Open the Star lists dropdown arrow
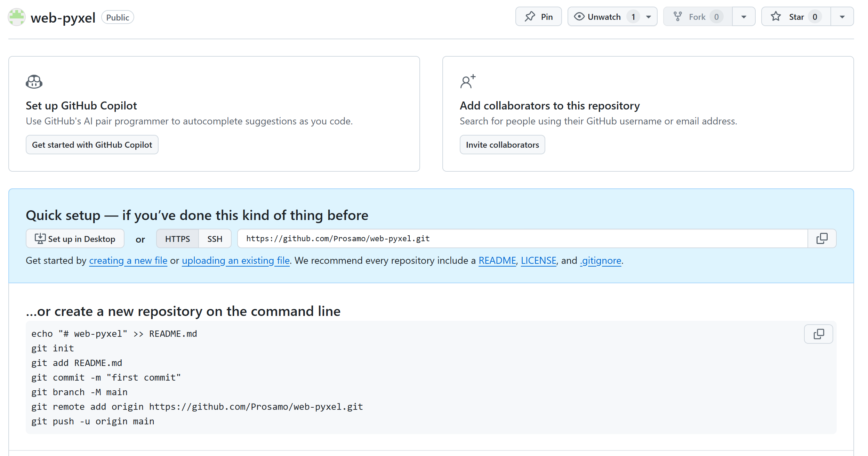The image size is (868, 456). (x=842, y=17)
